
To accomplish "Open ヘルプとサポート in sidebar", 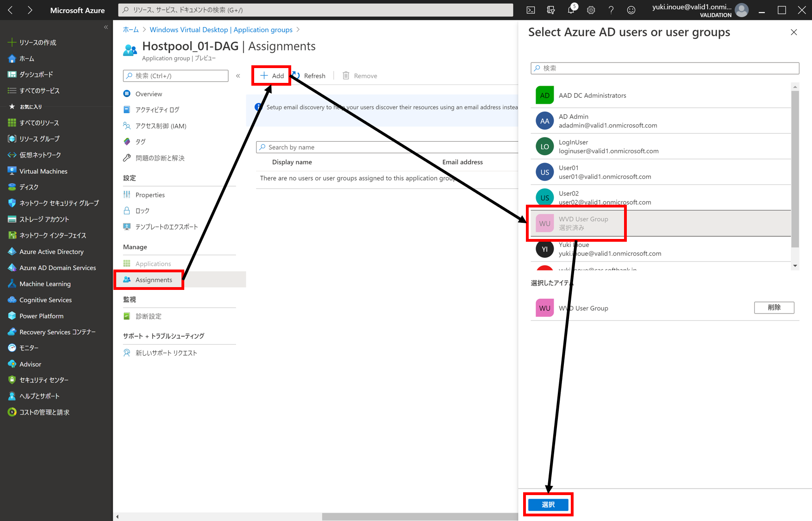I will (34, 396).
